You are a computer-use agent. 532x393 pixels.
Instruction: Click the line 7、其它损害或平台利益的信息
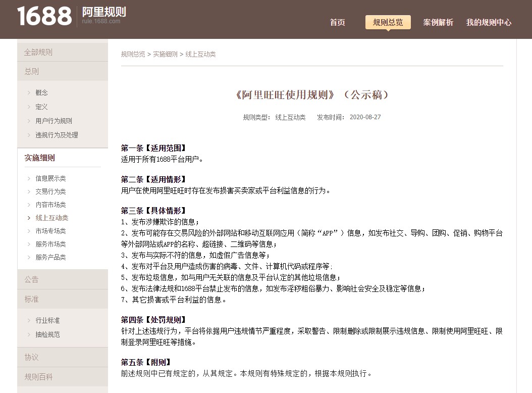coord(173,300)
